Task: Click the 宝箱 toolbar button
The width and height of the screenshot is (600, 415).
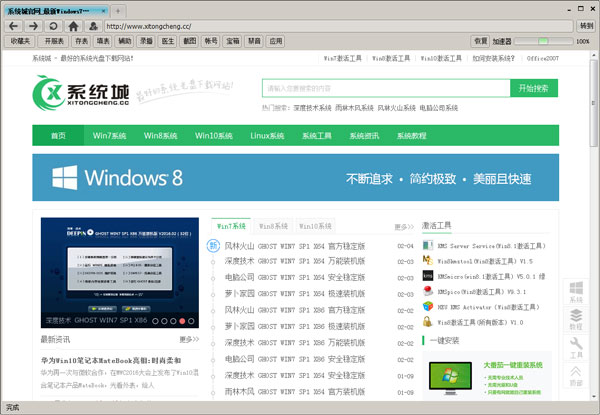Action: pos(232,41)
